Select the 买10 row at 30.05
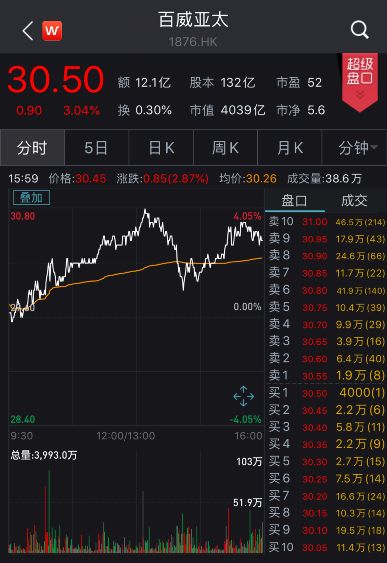387x563 pixels. [327, 547]
